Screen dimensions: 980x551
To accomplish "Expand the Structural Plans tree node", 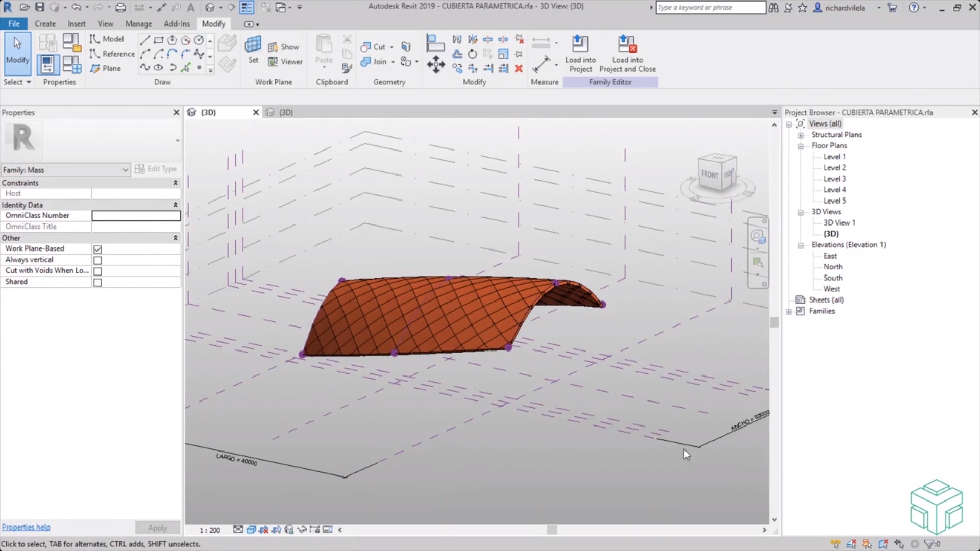I will click(x=800, y=135).
